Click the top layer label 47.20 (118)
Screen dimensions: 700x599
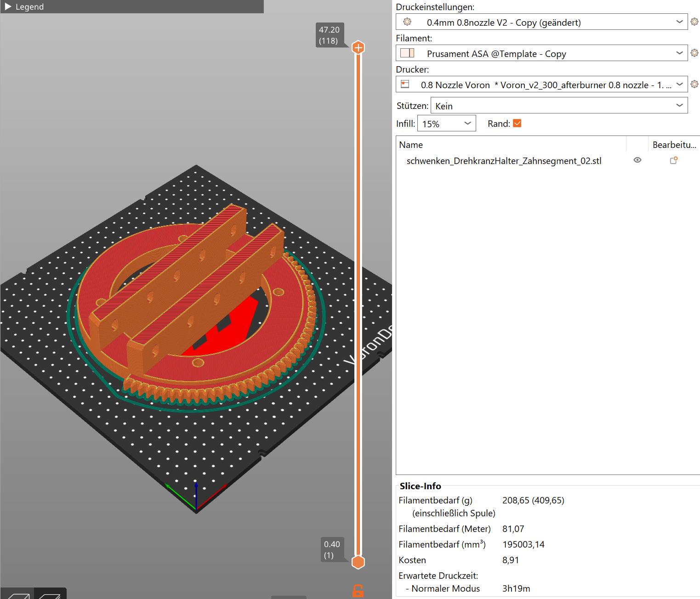329,35
